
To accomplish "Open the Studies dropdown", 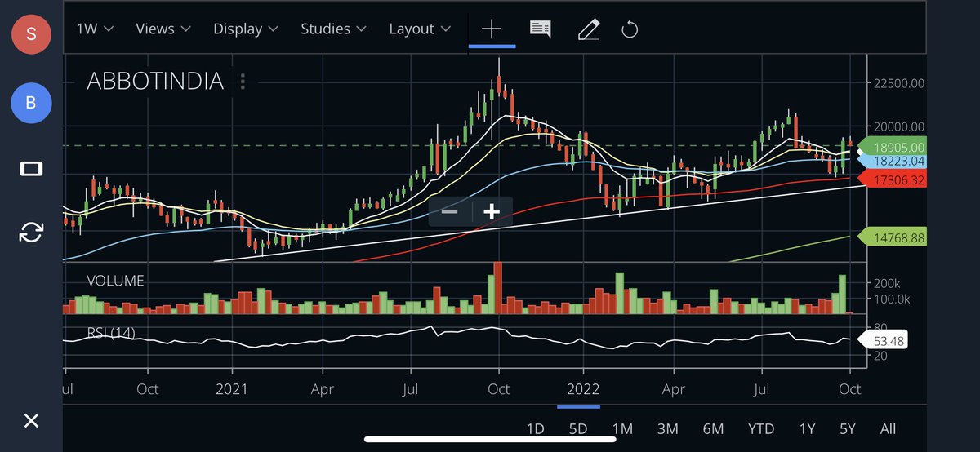I will pos(335,29).
